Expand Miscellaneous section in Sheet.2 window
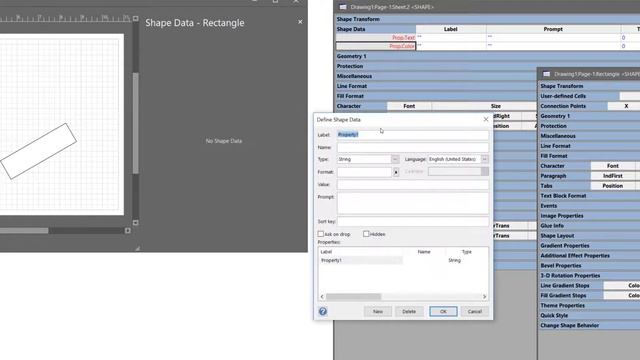The image size is (640, 360). [x=354, y=76]
